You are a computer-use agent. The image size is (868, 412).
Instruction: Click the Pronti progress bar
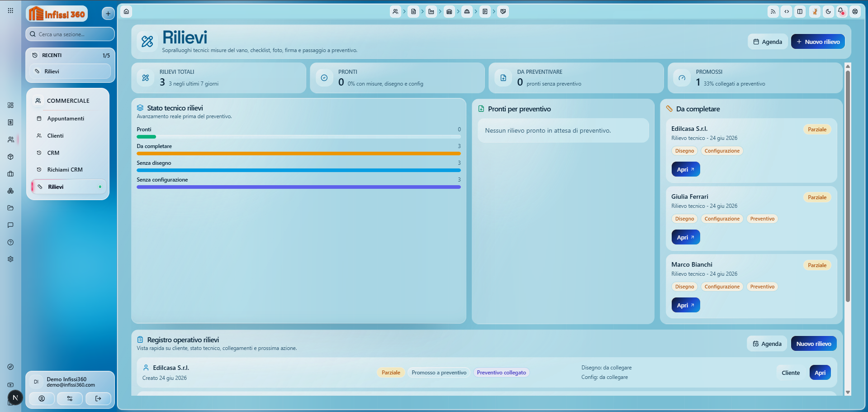point(299,137)
